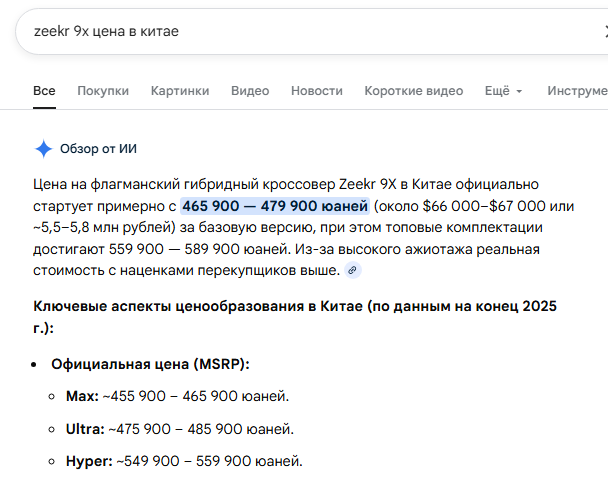The width and height of the screenshot is (608, 482).
Task: Click the text 559 900 — 589 900 юаней
Action: point(198,249)
